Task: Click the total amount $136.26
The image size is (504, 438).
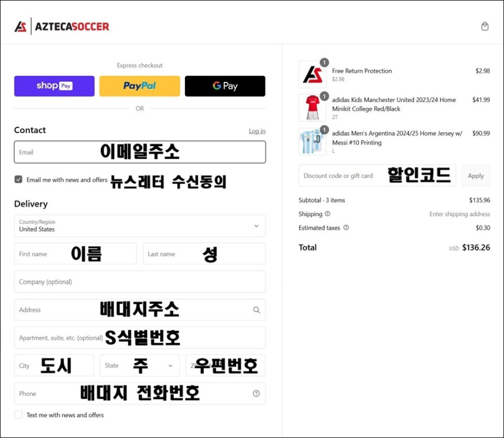Action: tap(476, 248)
